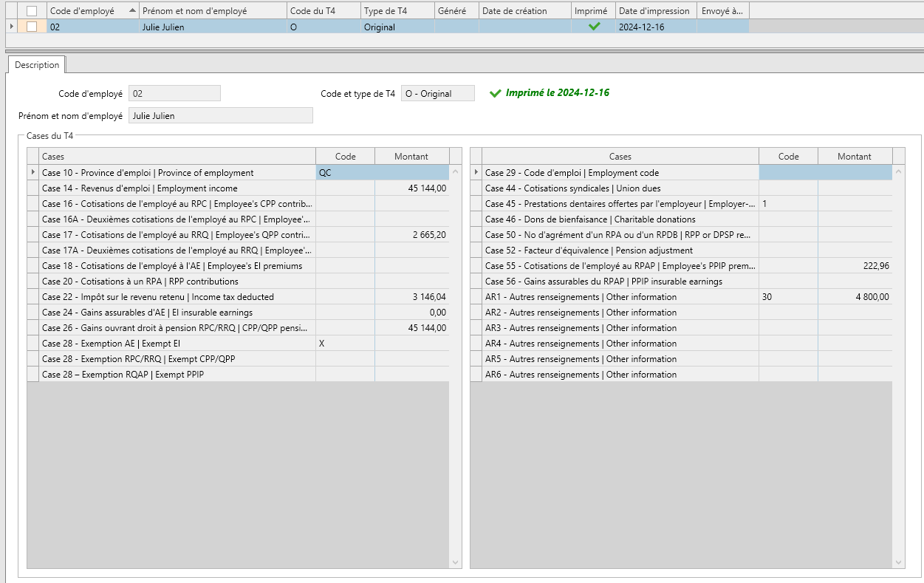
Task: Tick the select-all checkbox in the employee list header
Action: [31, 11]
